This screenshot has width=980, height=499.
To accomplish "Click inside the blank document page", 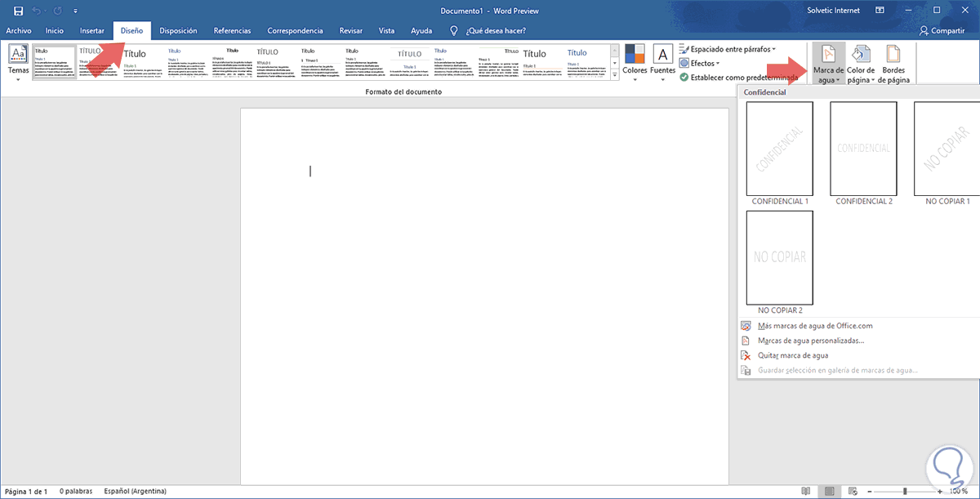I will 484,296.
